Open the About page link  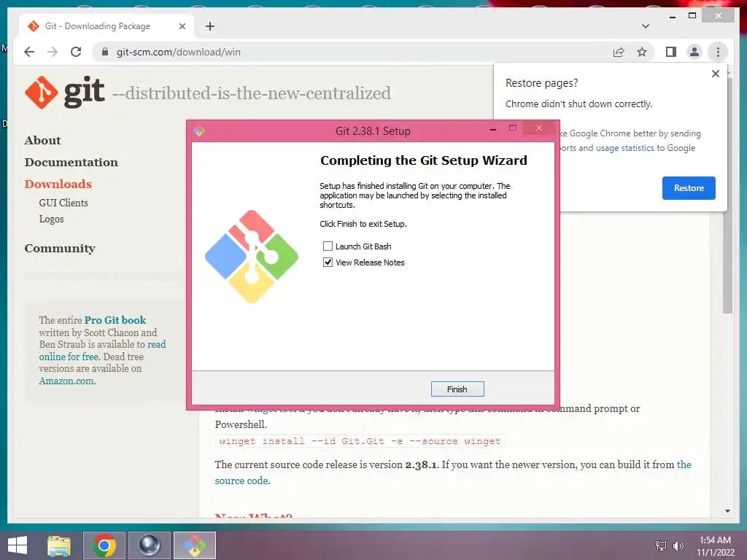(43, 141)
